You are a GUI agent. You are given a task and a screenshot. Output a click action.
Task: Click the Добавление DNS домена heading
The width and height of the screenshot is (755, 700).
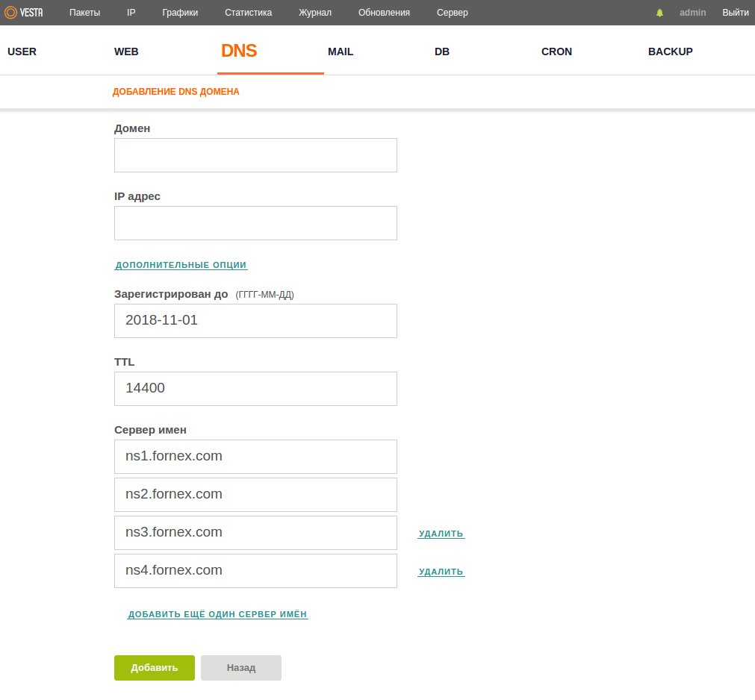point(175,92)
